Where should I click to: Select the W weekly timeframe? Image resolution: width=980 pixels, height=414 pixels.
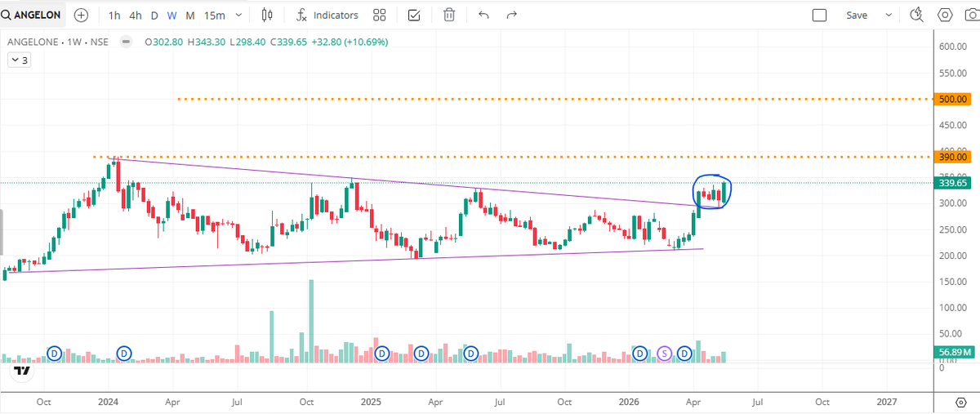[172, 15]
